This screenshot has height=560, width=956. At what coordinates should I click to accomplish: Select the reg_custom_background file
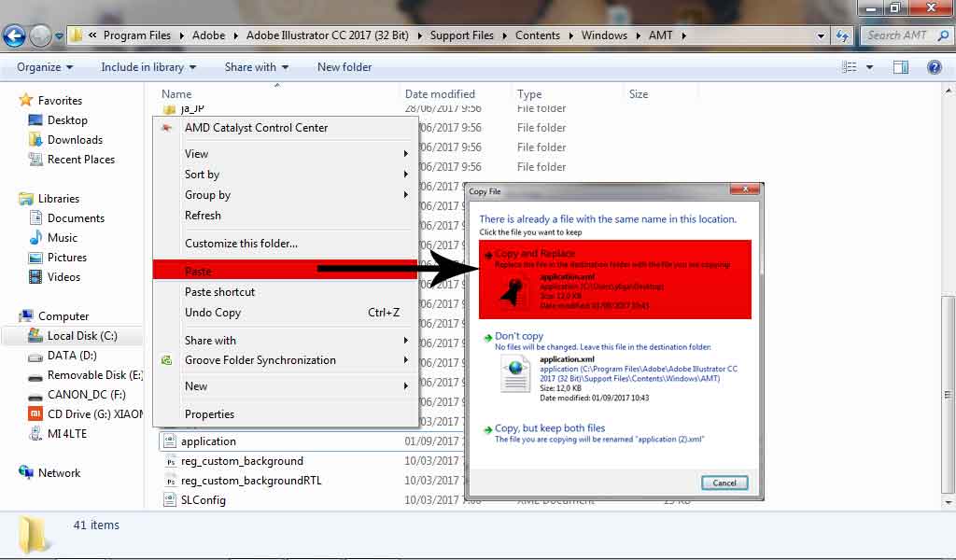click(x=242, y=461)
